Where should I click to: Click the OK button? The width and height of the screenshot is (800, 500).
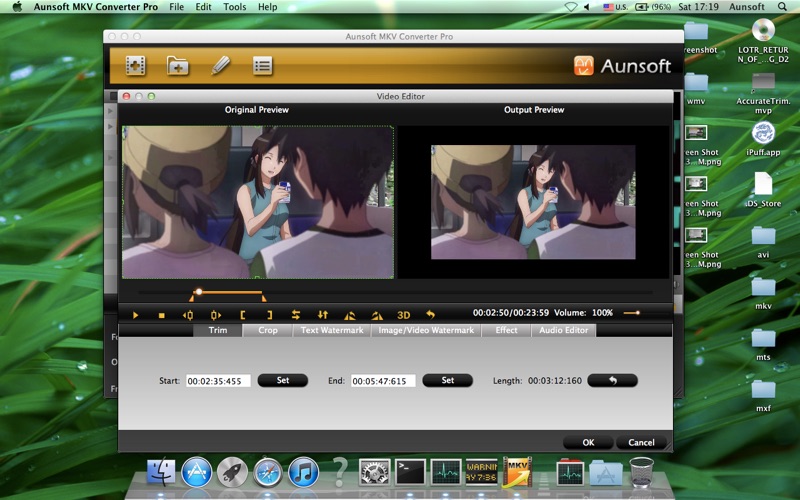pyautogui.click(x=588, y=442)
